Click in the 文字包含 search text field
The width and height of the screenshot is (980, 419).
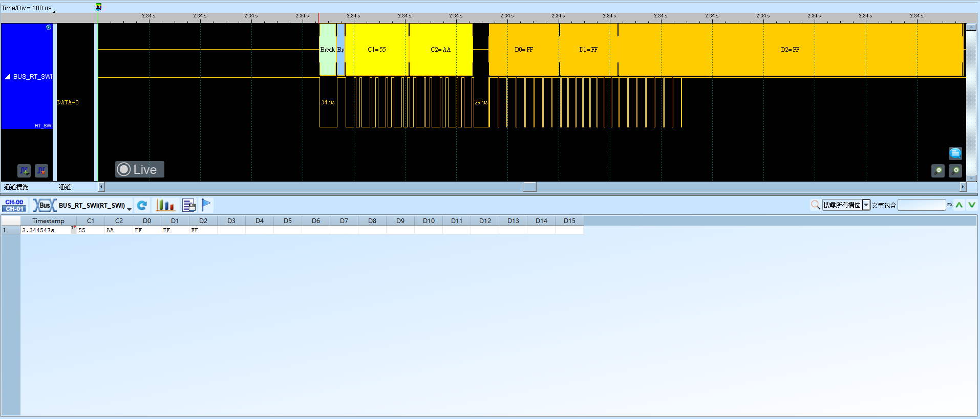pyautogui.click(x=922, y=205)
